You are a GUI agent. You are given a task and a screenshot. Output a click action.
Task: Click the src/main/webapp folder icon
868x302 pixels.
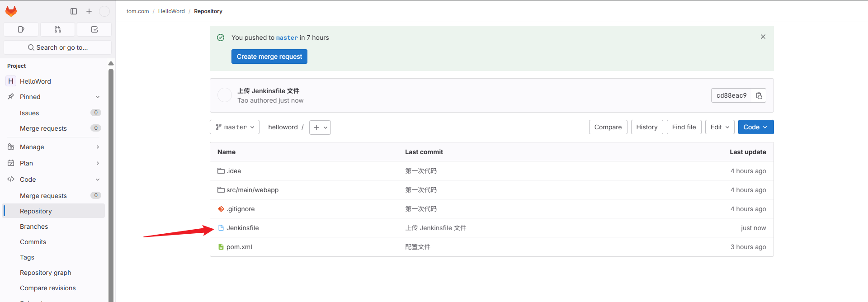point(221,190)
